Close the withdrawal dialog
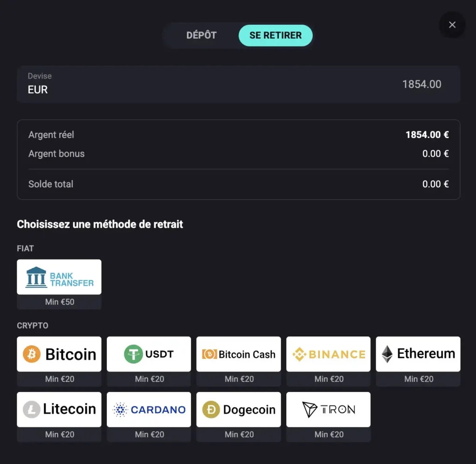 click(x=452, y=25)
